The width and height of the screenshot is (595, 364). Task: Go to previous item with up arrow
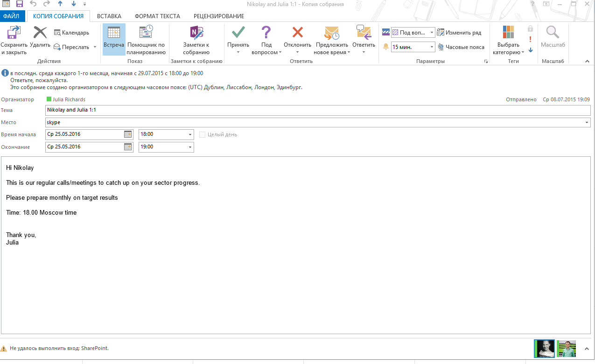coord(60,4)
